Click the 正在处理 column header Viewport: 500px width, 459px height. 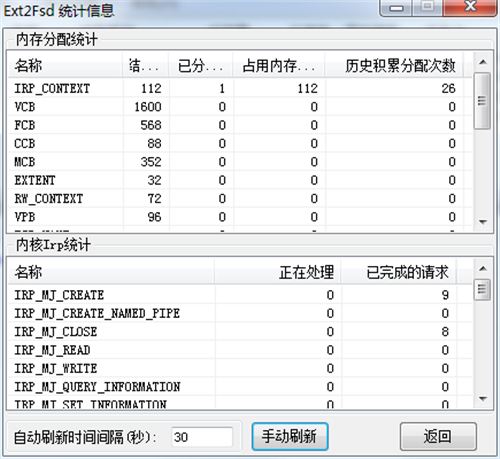click(x=278, y=272)
